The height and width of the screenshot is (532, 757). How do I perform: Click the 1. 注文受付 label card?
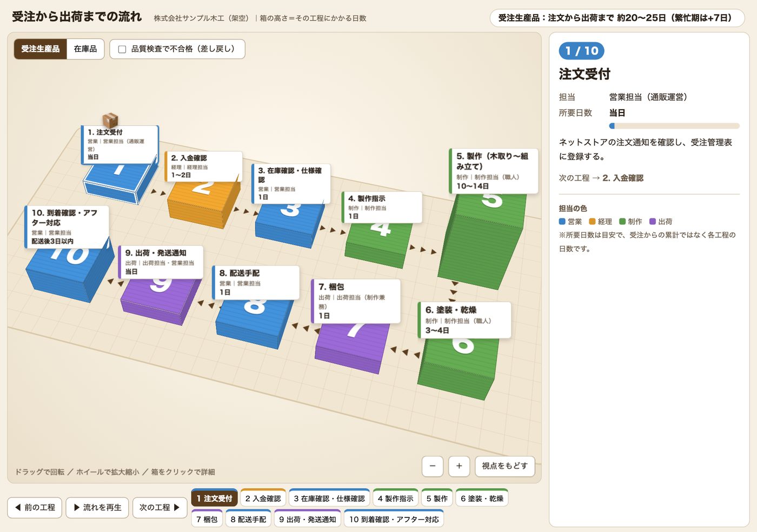120,144
